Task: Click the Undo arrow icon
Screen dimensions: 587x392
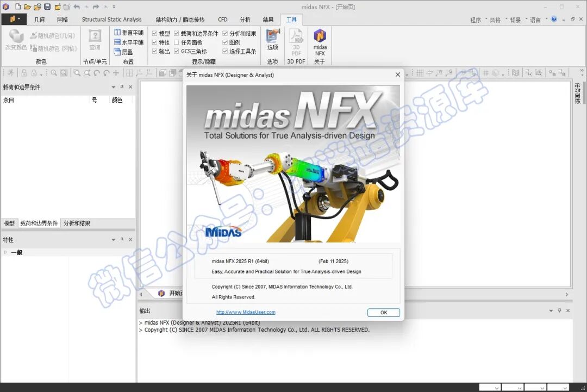Action: [x=77, y=7]
